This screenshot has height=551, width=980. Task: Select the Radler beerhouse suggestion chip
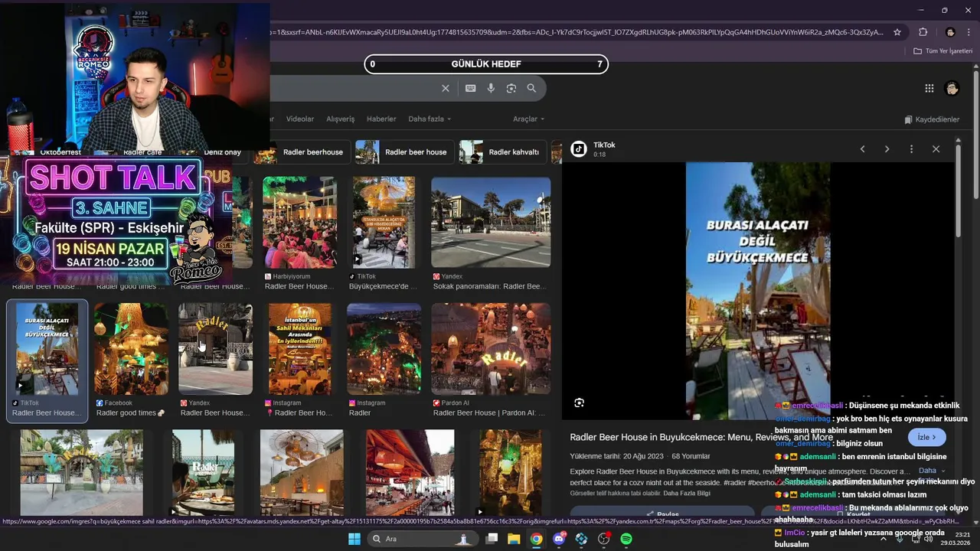302,152
